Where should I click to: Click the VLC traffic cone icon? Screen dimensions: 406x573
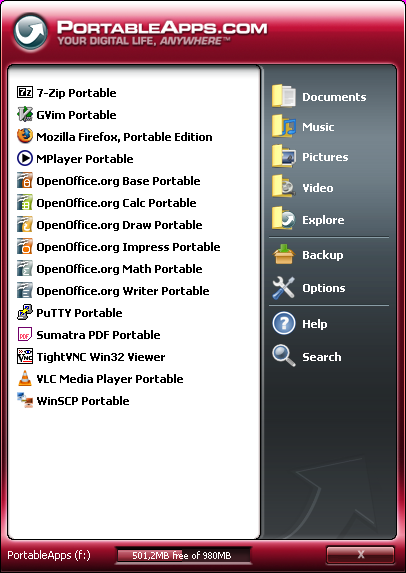25,378
